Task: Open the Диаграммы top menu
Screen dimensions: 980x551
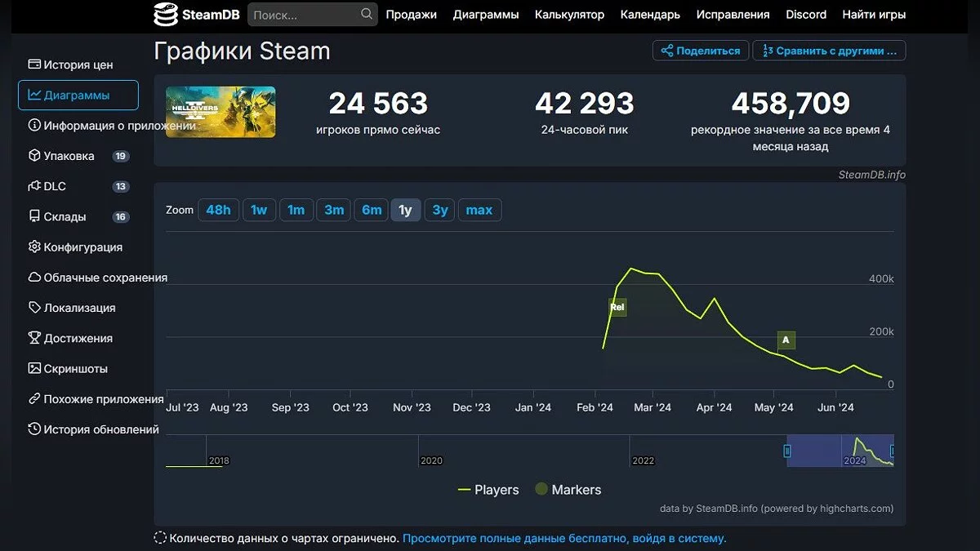Action: (486, 15)
